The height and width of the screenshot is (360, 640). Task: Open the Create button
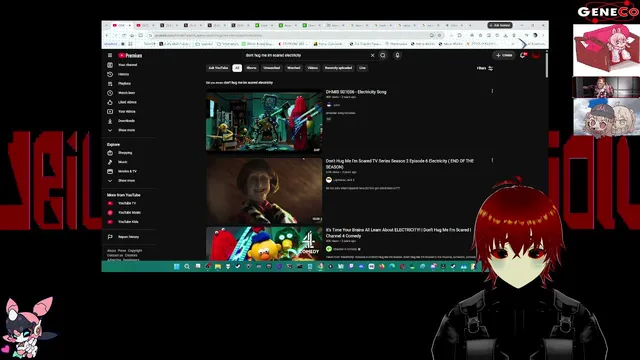click(504, 55)
